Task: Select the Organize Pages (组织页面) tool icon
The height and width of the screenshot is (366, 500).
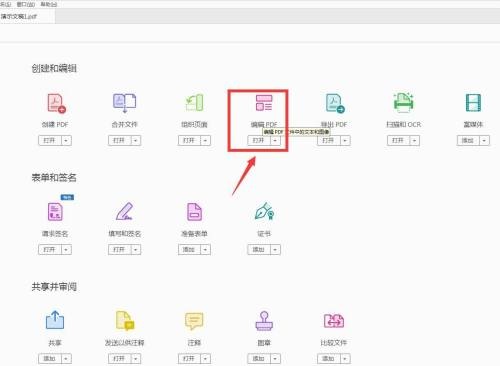Action: [x=195, y=102]
